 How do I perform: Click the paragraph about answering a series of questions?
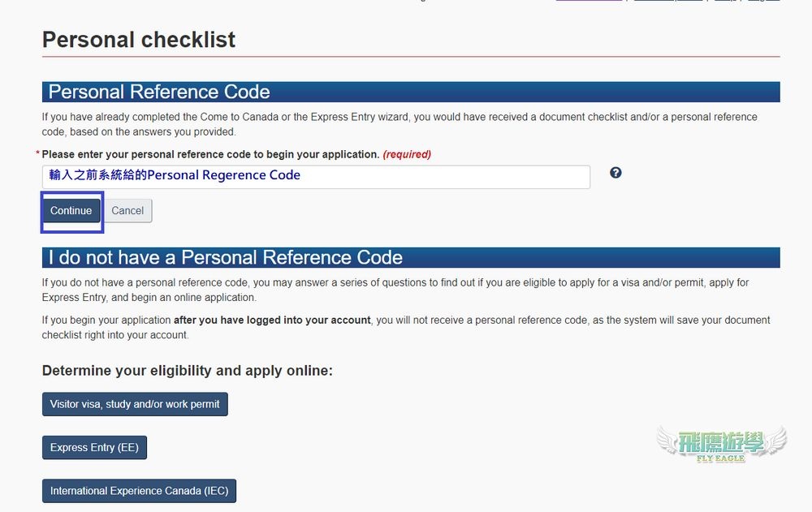[x=395, y=290]
